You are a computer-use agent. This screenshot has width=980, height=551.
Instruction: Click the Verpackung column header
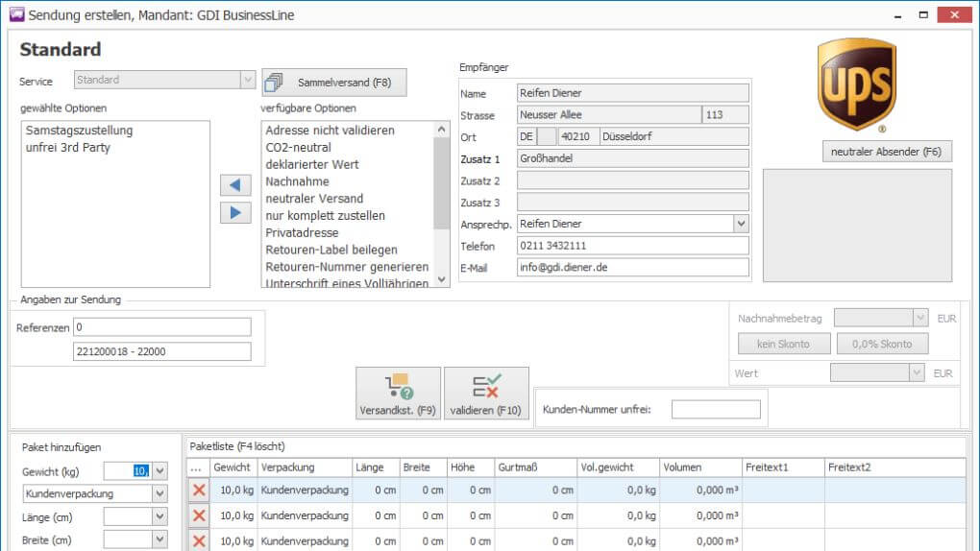point(305,467)
